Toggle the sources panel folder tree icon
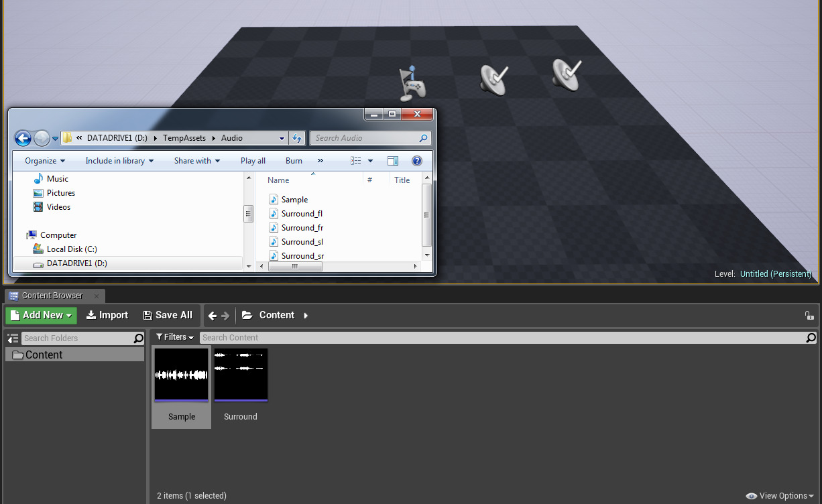 tap(13, 338)
